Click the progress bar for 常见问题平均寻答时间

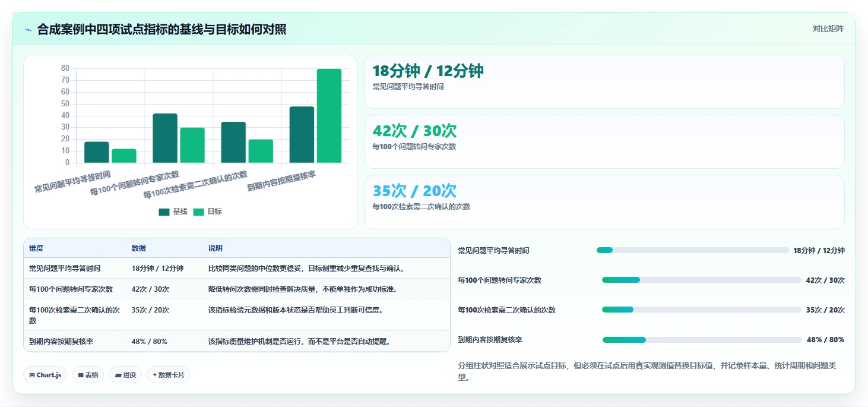[692, 251]
